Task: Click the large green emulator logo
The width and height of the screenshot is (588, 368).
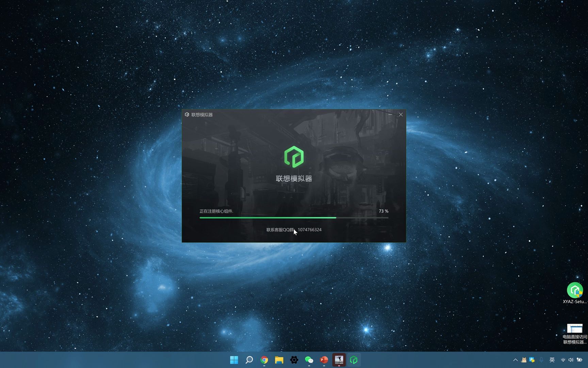Action: [294, 157]
